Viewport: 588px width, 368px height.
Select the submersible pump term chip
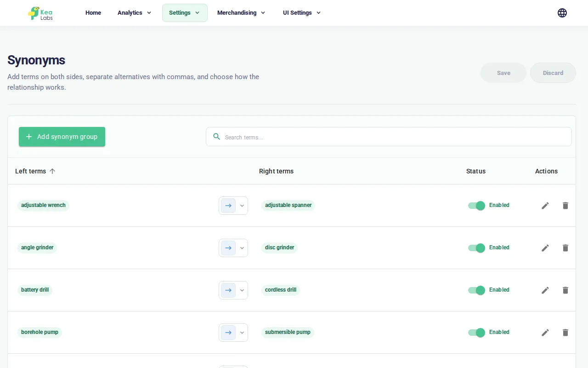(x=288, y=332)
